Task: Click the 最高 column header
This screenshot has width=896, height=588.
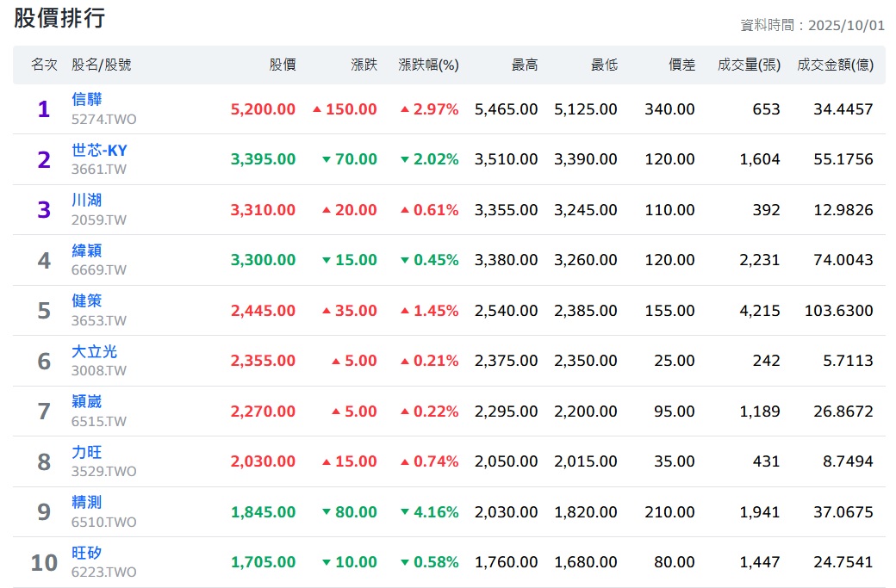Action: tap(525, 65)
